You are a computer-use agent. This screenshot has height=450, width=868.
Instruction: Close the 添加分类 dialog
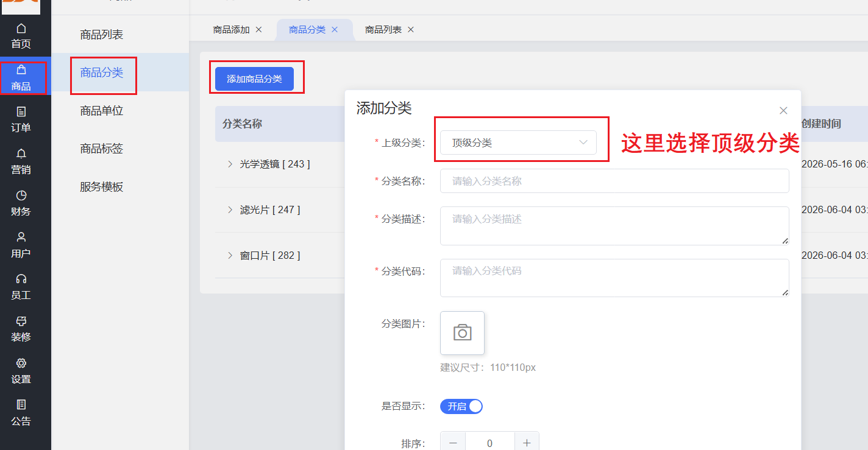click(x=783, y=111)
